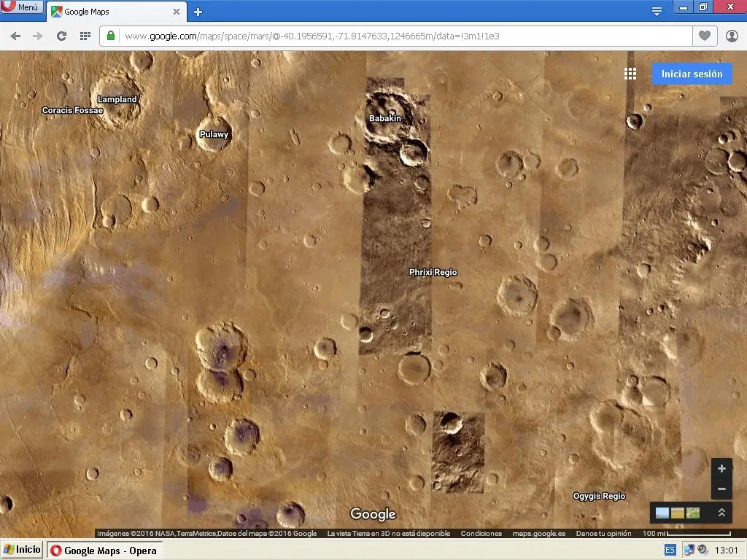This screenshot has height=560, width=747.
Task: Zoom out the map with minus
Action: coord(721,489)
